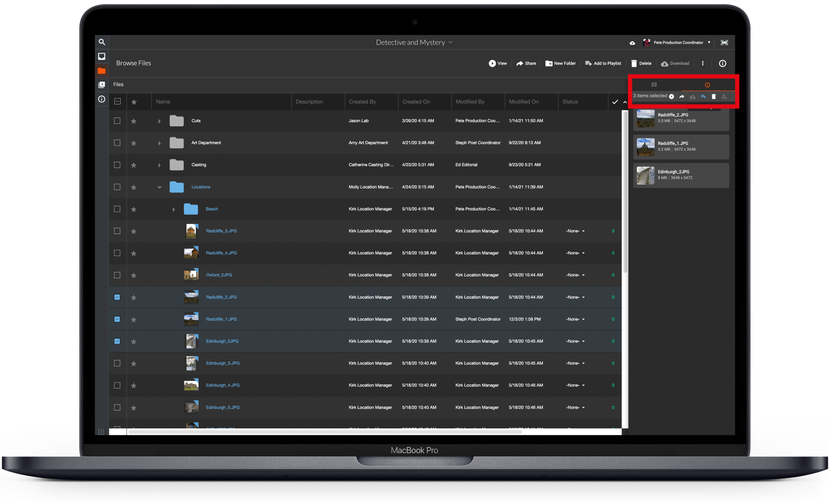The image size is (830, 504).
Task: Click the Add to Playlist toolbar button
Action: [603, 63]
